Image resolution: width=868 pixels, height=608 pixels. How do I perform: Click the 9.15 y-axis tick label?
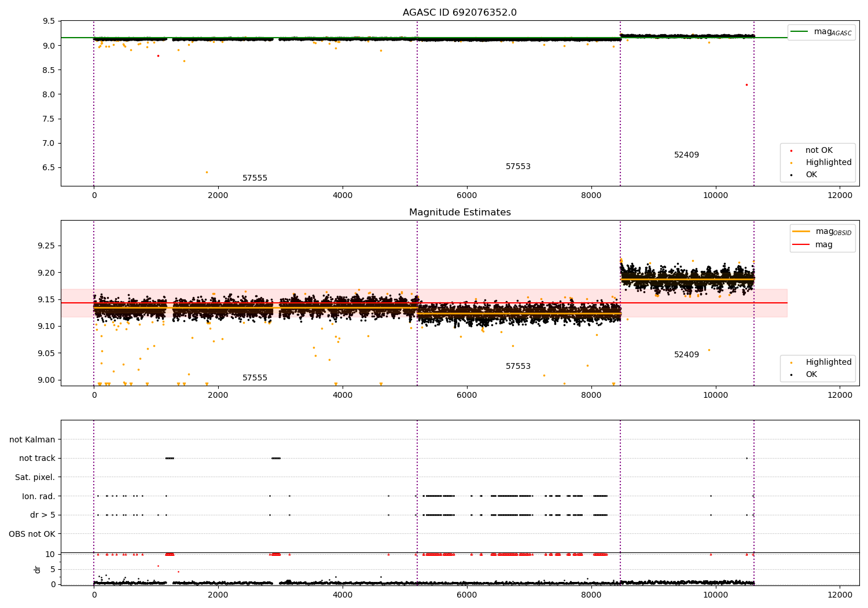(x=46, y=300)
